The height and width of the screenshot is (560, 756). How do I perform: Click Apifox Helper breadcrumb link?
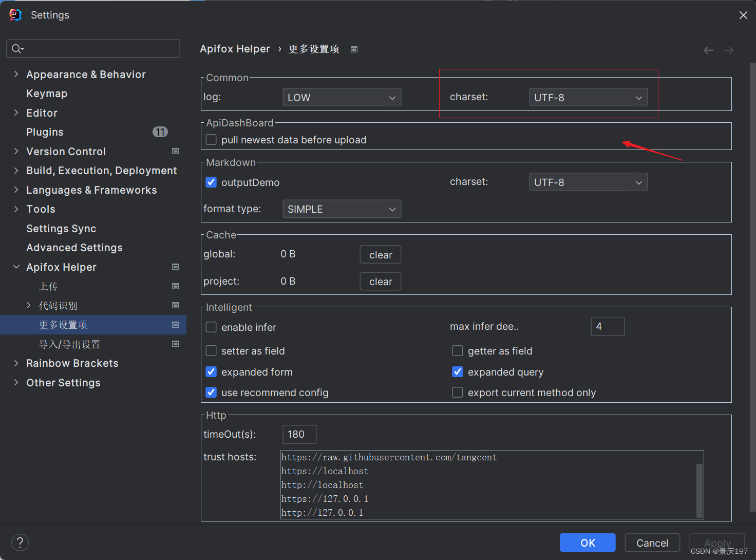coord(235,49)
